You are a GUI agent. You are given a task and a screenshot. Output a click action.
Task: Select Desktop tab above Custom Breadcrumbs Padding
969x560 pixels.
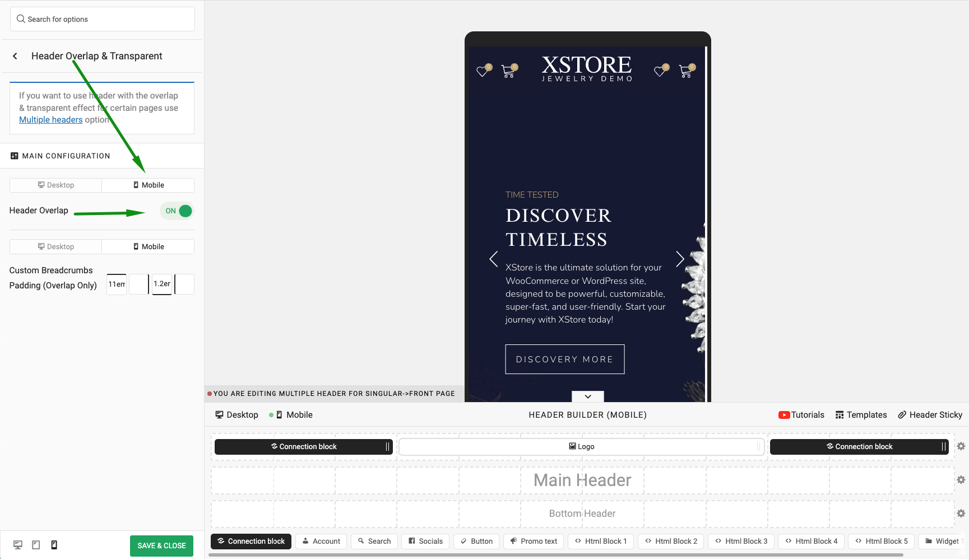pos(56,247)
